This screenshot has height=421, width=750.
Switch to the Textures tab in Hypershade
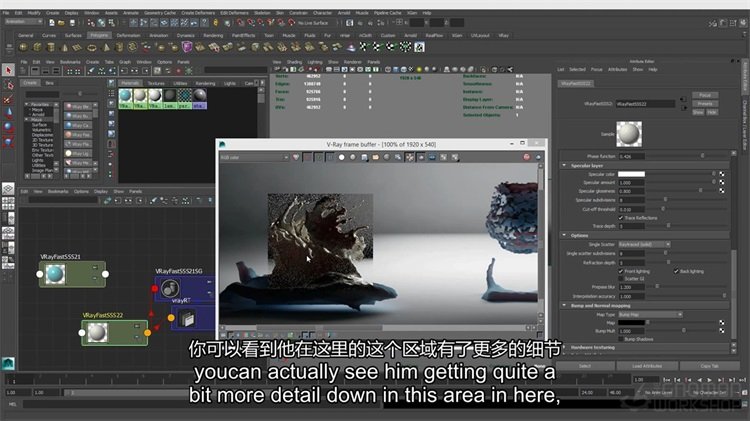pos(156,83)
